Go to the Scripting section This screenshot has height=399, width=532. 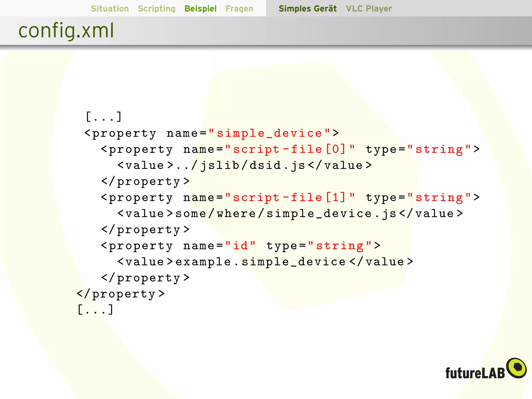pos(157,9)
